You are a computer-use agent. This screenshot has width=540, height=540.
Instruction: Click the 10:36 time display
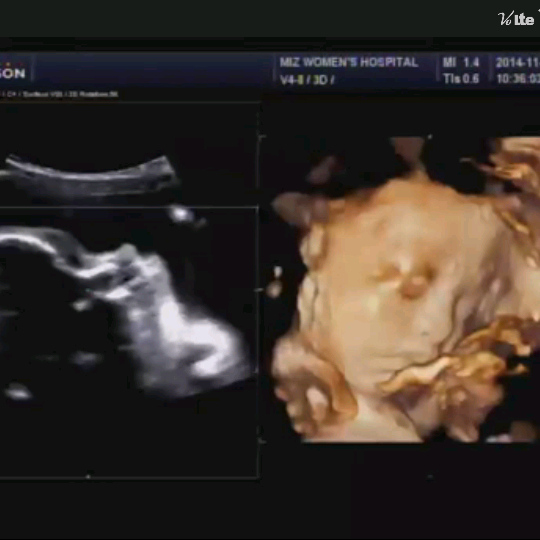point(518,79)
